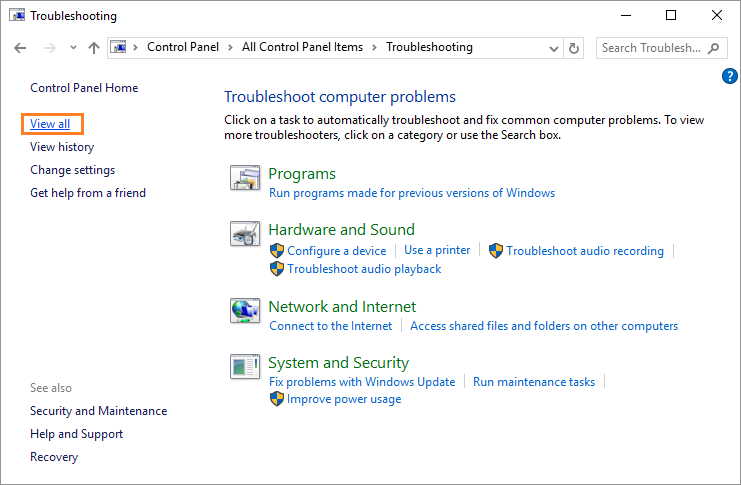The height and width of the screenshot is (485, 741).
Task: Open Security and Maintenance
Action: (x=98, y=411)
